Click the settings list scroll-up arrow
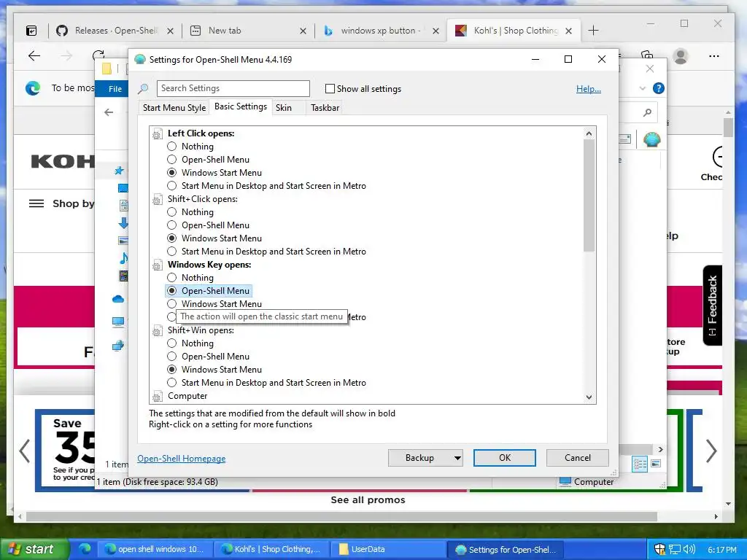This screenshot has width=747, height=560. click(589, 133)
